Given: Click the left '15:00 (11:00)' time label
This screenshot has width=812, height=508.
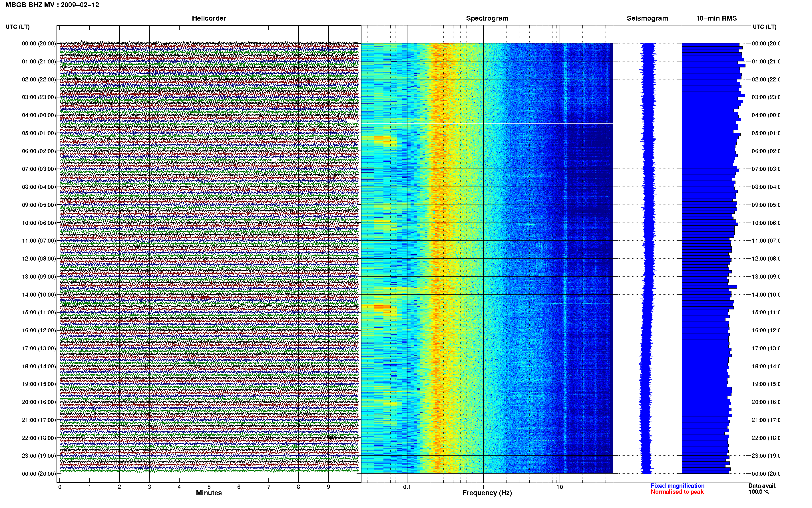Looking at the screenshot, I should 39,312.
